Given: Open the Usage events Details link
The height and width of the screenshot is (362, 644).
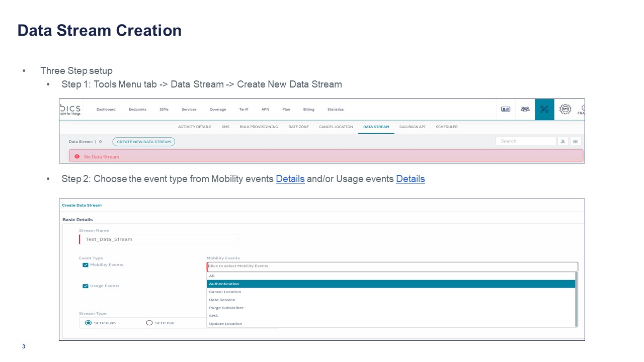Looking at the screenshot, I should [x=410, y=179].
